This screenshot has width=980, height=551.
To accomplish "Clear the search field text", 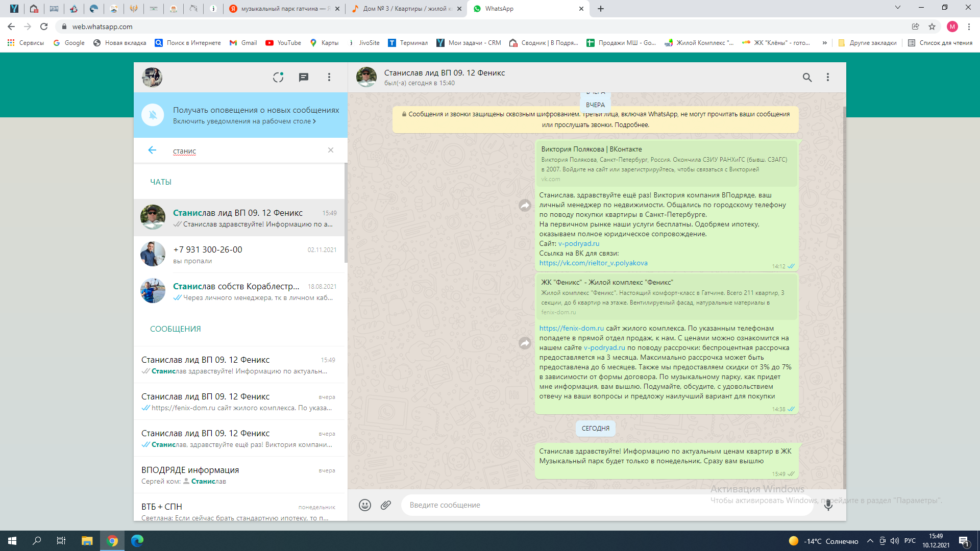I will [x=331, y=150].
